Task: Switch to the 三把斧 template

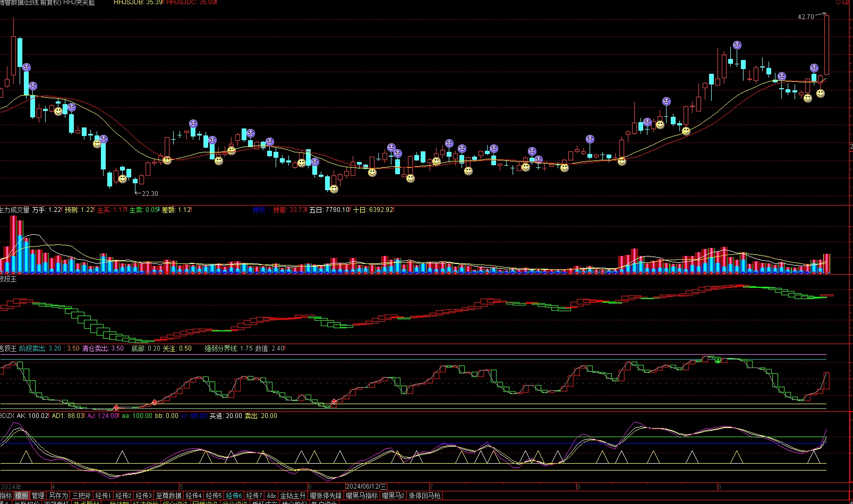Action: coord(81,496)
